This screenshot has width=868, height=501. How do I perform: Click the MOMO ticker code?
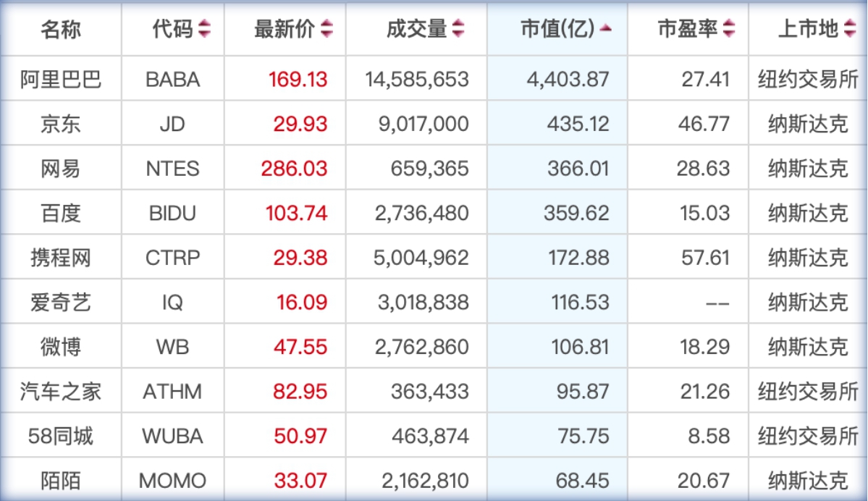tap(172, 481)
